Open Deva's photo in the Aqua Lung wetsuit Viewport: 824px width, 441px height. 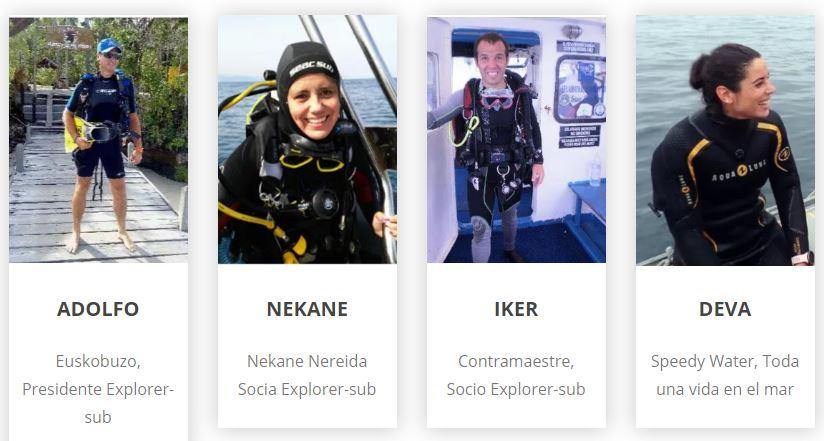[x=725, y=140]
